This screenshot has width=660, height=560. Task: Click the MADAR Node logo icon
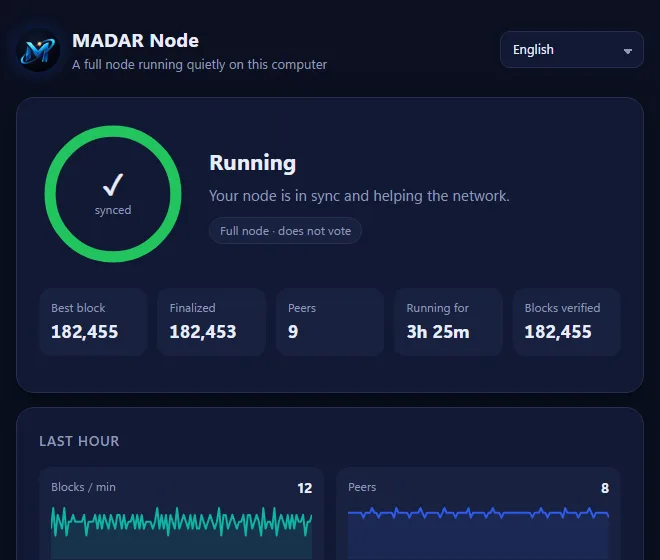[38, 51]
